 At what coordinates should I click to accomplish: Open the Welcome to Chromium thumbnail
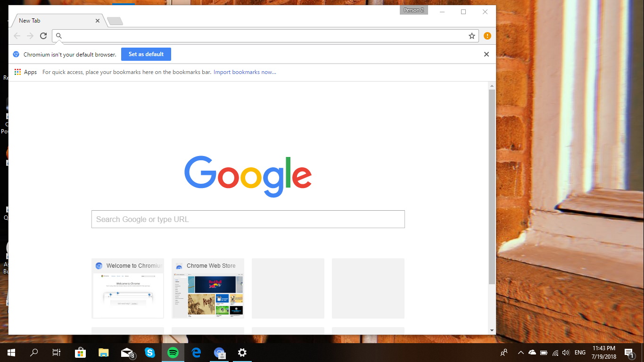coord(128,288)
